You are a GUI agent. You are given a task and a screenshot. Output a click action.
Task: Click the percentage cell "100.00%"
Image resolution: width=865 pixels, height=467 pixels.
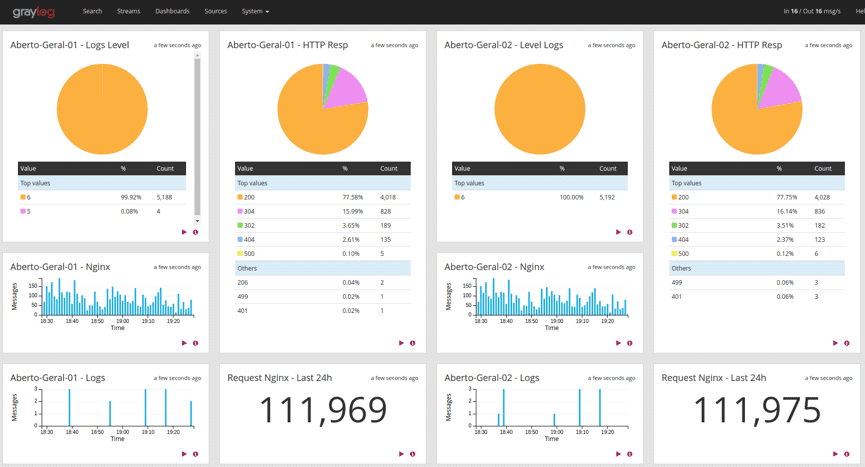[572, 197]
